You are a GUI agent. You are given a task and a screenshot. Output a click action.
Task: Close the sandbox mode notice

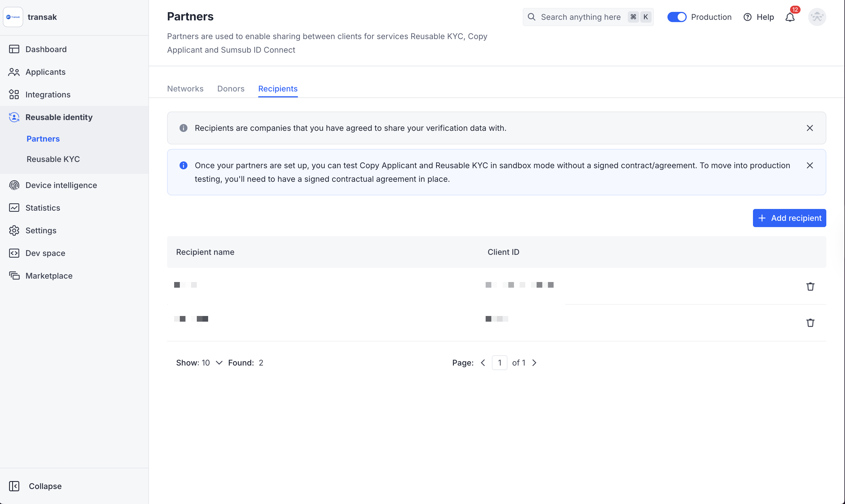810,165
